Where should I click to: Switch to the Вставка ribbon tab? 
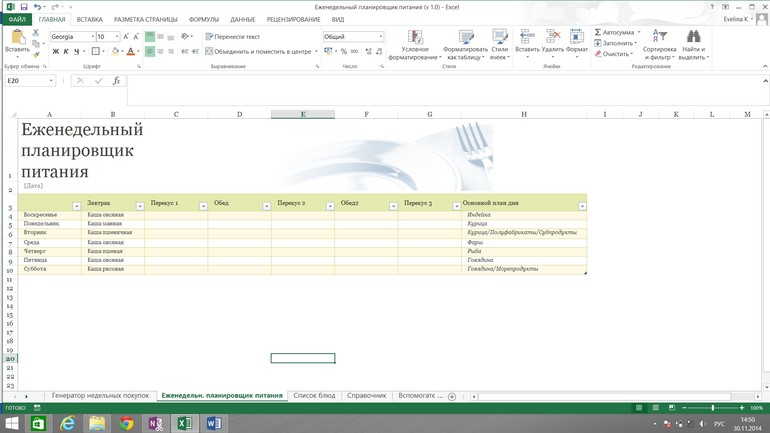[x=89, y=19]
